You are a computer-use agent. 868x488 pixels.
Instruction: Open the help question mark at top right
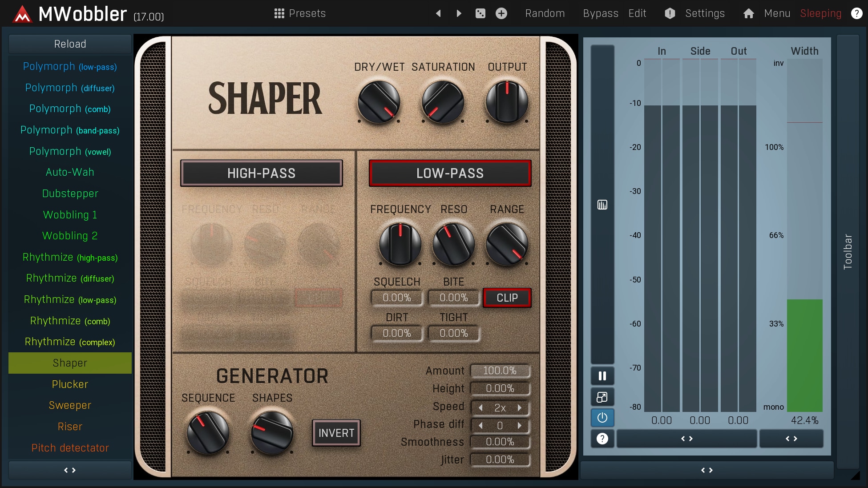pos(856,13)
